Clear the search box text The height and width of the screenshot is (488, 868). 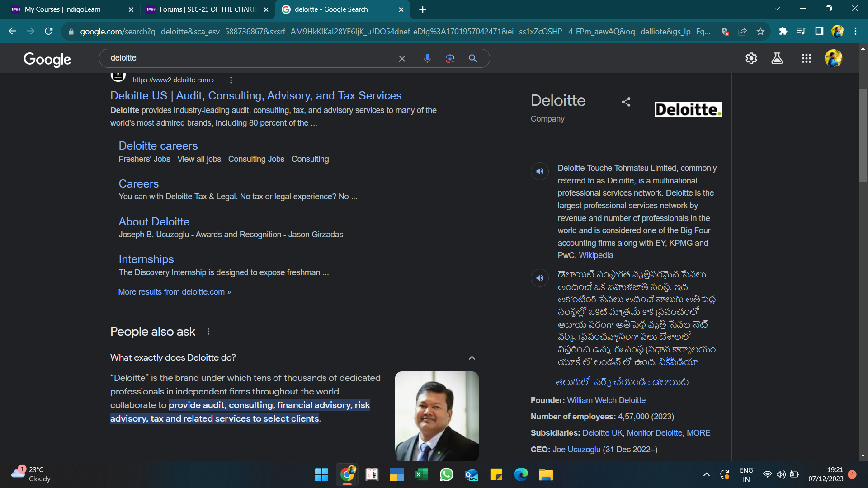coord(402,59)
